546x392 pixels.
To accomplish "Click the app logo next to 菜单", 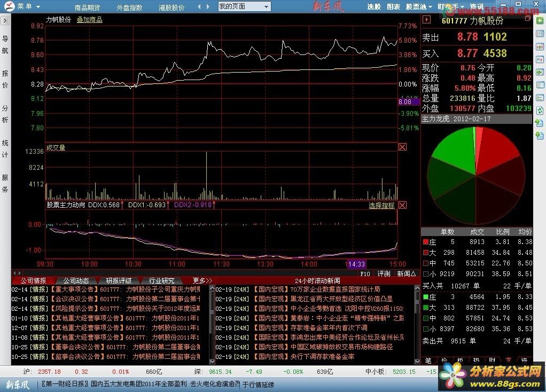I will point(9,6).
